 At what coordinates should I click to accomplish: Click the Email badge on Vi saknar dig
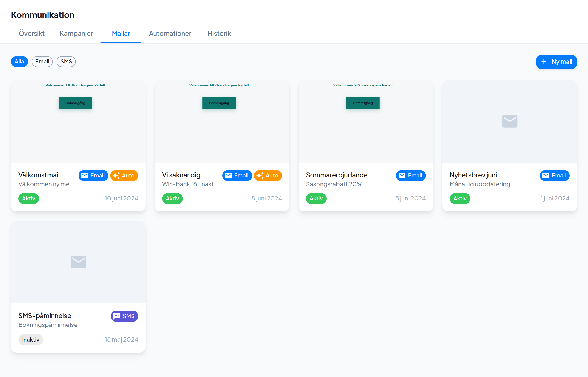[x=237, y=176]
